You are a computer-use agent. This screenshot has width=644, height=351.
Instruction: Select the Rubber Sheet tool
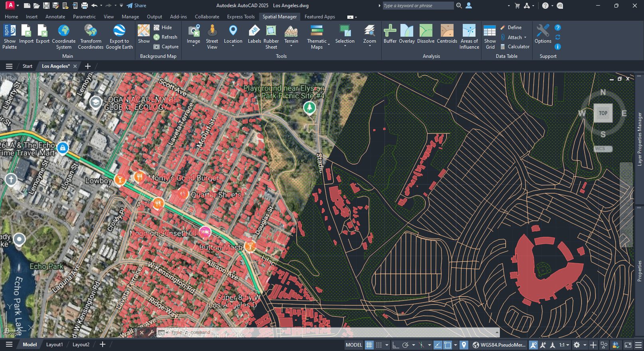[271, 36]
